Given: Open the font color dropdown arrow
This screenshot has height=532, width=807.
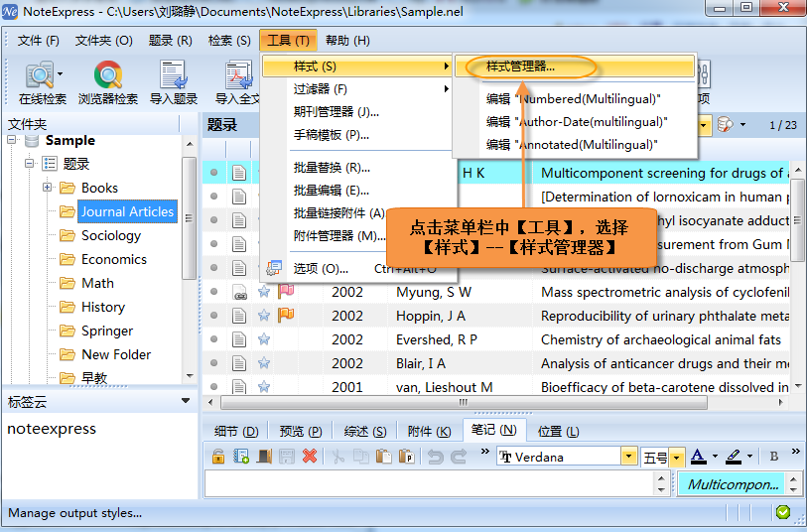Looking at the screenshot, I should point(715,456).
